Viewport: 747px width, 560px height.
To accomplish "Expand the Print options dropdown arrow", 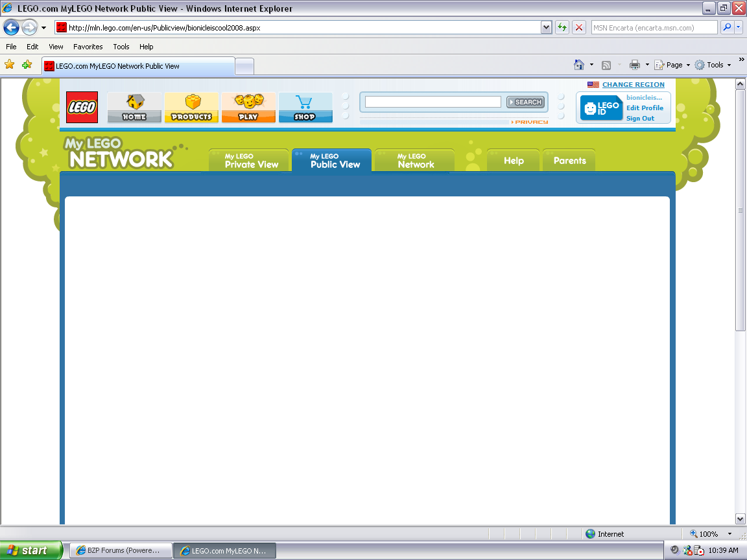I will (x=647, y=65).
